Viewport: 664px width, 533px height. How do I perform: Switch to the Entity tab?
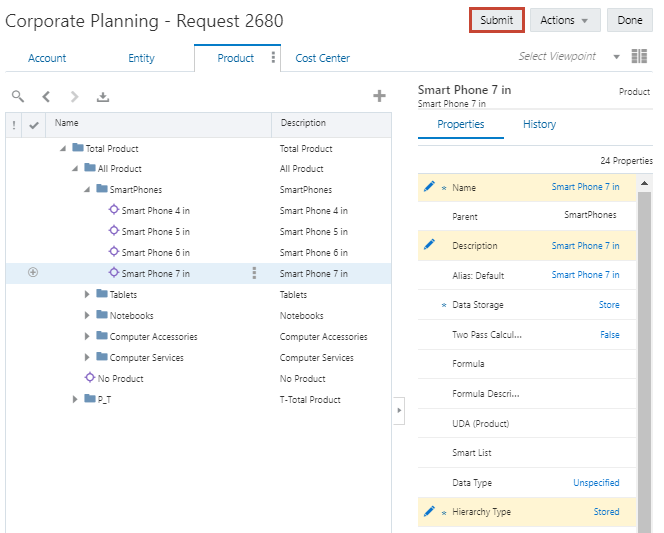[141, 58]
